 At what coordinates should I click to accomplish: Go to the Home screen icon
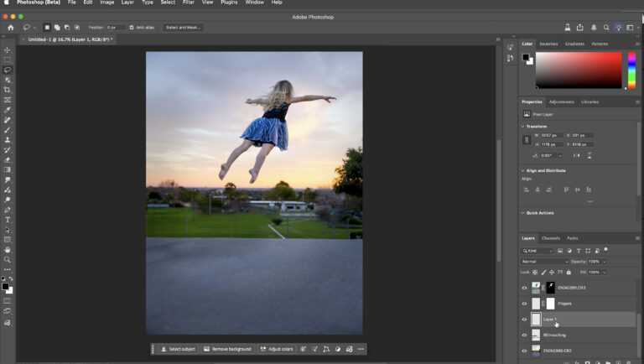[x=11, y=28]
